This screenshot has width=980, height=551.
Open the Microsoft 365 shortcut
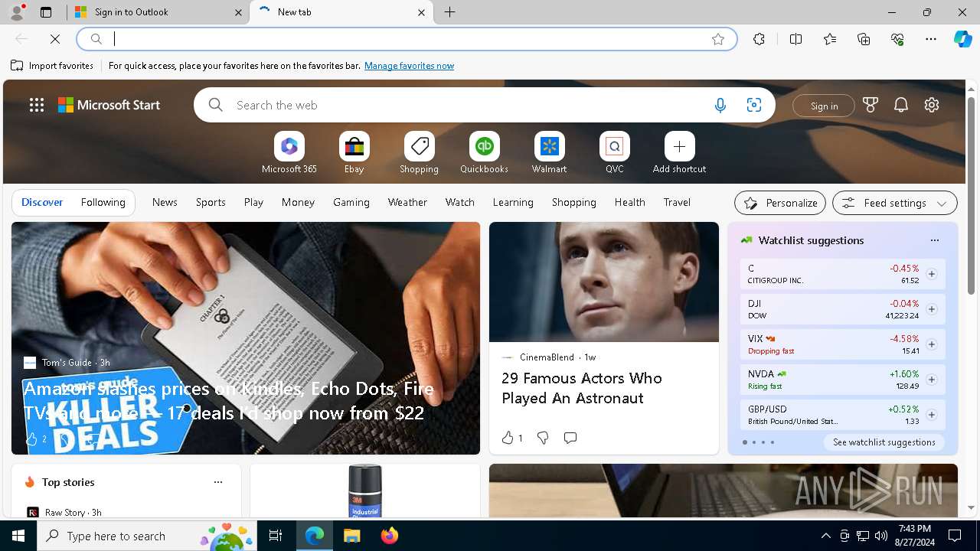289,146
